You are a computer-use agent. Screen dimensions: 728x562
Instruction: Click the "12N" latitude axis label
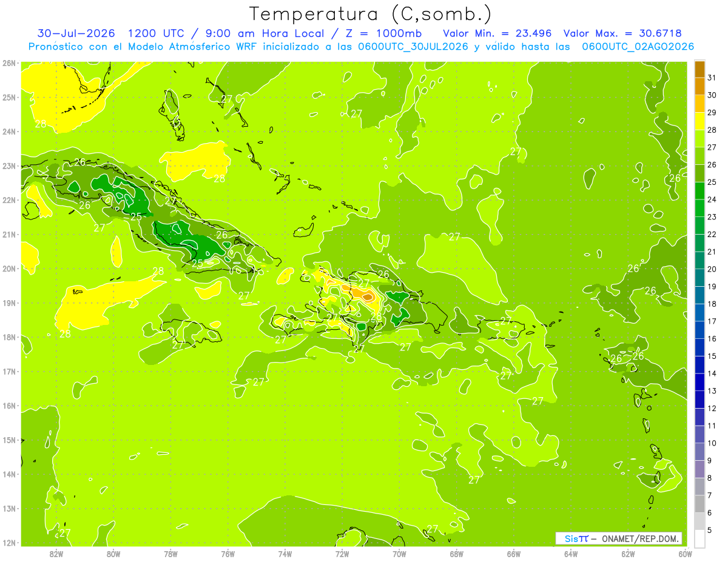[9, 543]
